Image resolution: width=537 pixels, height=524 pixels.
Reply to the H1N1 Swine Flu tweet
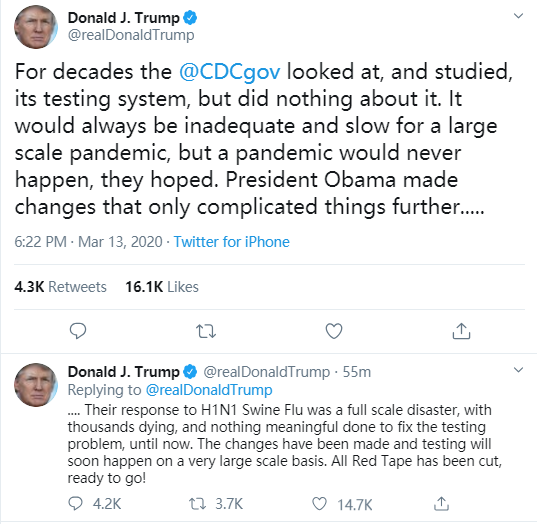(x=75, y=504)
